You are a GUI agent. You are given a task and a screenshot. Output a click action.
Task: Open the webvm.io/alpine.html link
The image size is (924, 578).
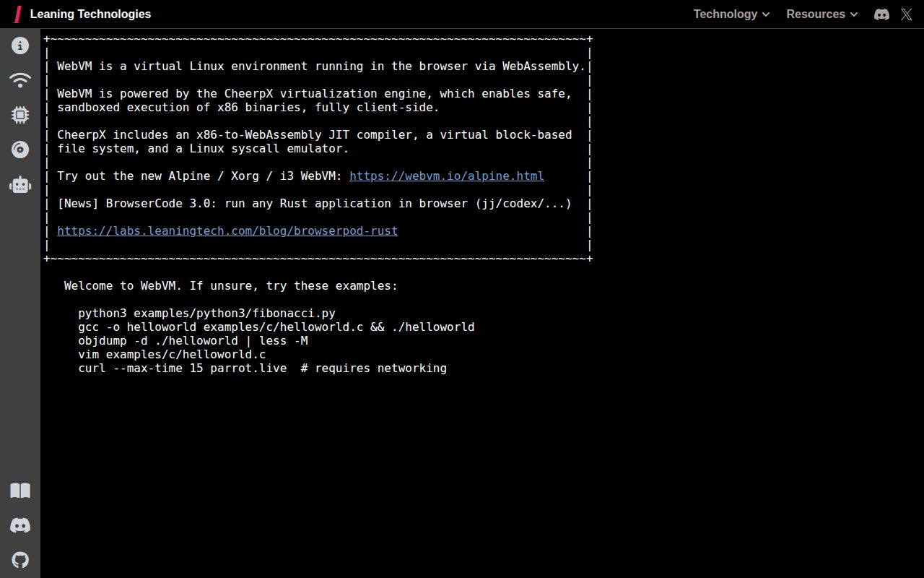click(447, 176)
